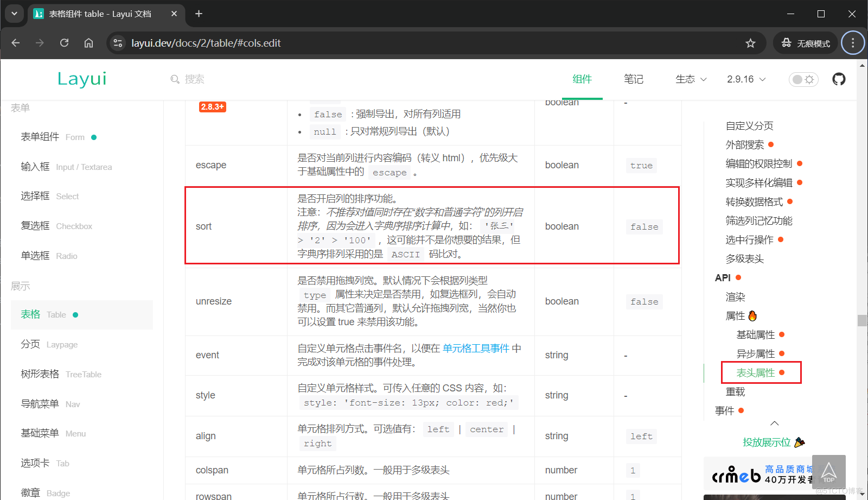The width and height of the screenshot is (868, 500).
Task: Jump to 渲染 in outline
Action: tap(735, 297)
